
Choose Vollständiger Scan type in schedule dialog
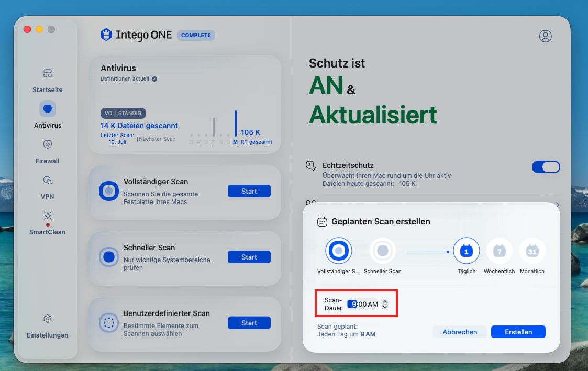tap(339, 251)
